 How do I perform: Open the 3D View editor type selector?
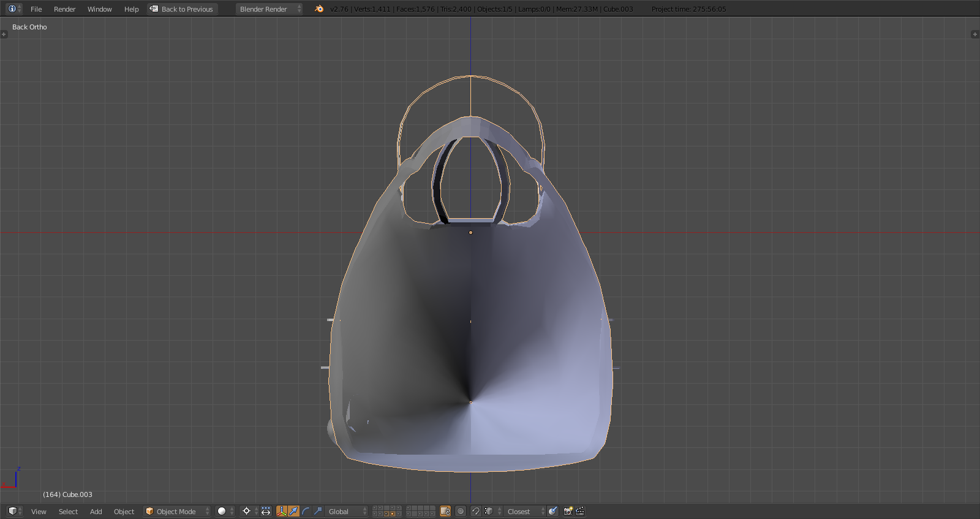[x=14, y=511]
